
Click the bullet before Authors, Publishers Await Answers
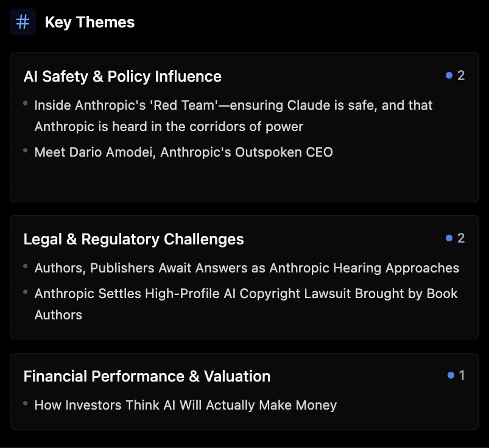pyautogui.click(x=26, y=266)
